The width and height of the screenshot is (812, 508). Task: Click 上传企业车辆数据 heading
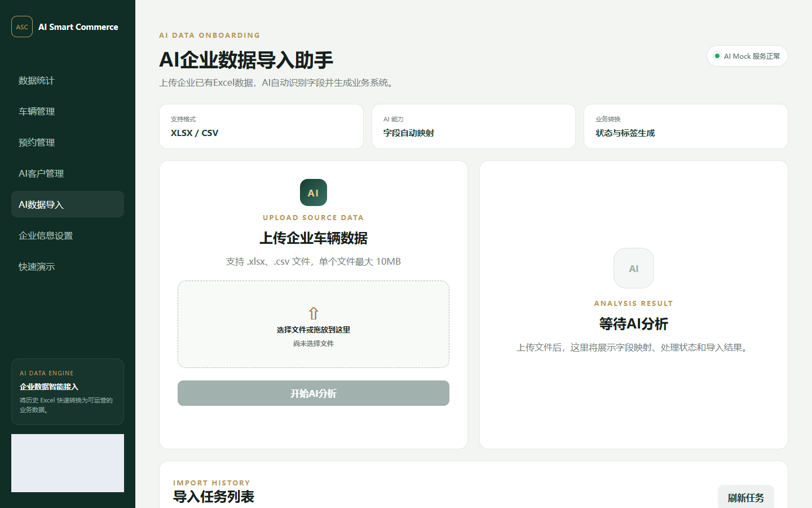314,238
